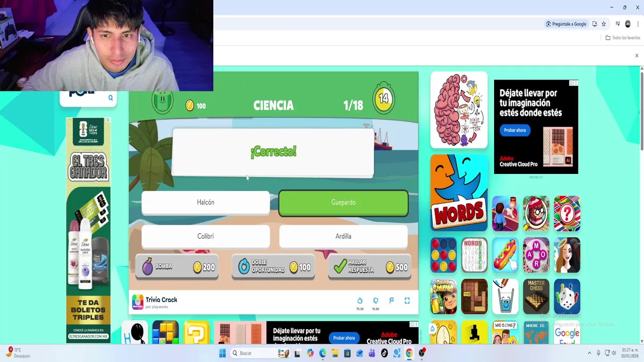Open the Google Feud game

567,332
